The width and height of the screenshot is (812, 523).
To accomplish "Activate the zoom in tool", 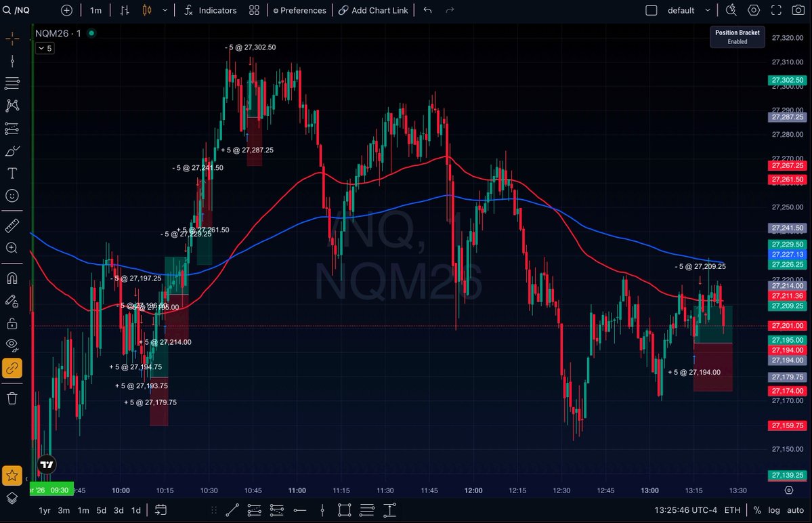I will pos(12,248).
